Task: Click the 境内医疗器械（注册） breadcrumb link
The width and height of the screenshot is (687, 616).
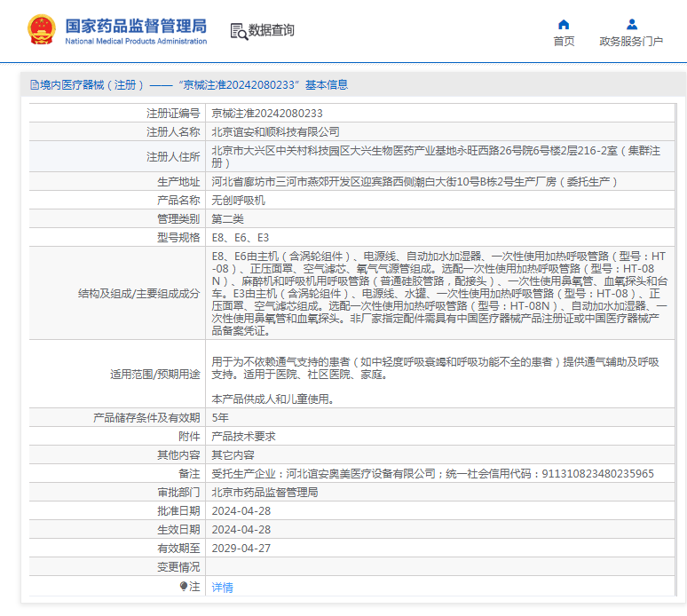Action: coord(92,85)
